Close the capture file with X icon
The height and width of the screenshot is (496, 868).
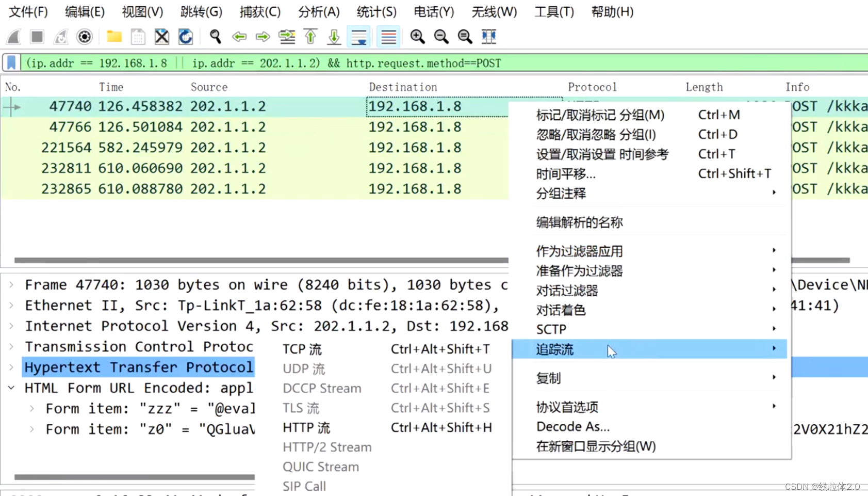coord(161,37)
